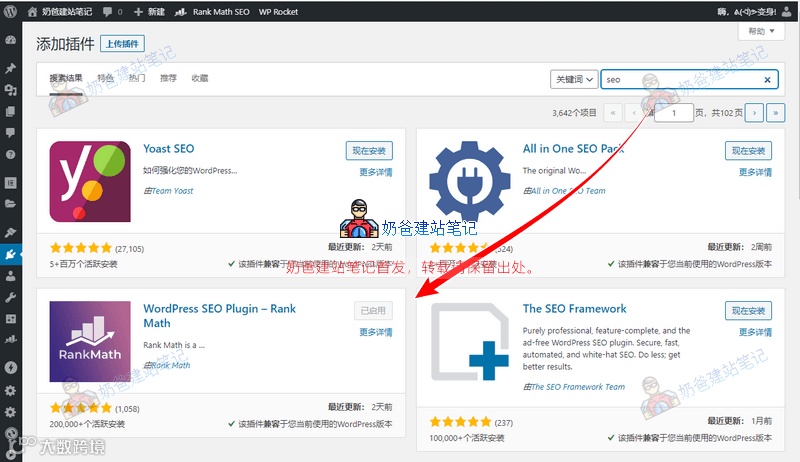Go to next results page arrow

(x=754, y=113)
